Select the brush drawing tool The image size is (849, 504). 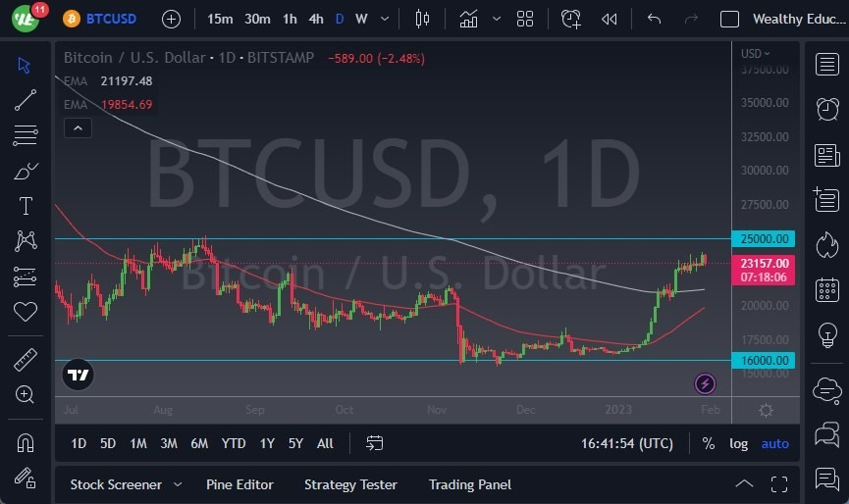tap(26, 171)
